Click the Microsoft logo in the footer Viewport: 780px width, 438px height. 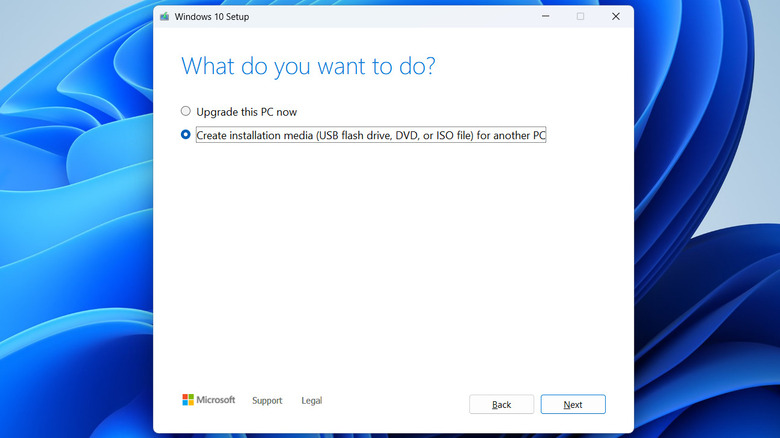point(208,400)
